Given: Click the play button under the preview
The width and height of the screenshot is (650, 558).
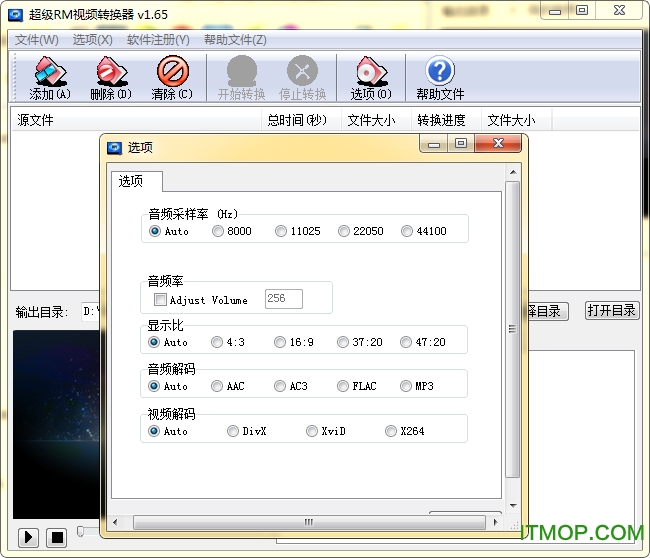Looking at the screenshot, I should click(x=28, y=537).
